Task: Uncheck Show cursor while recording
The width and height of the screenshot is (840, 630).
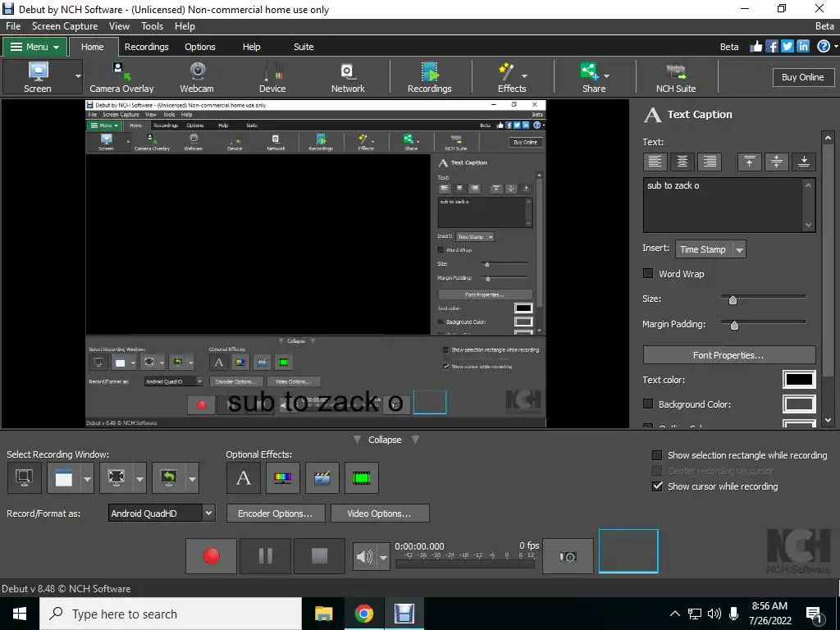Action: point(657,486)
